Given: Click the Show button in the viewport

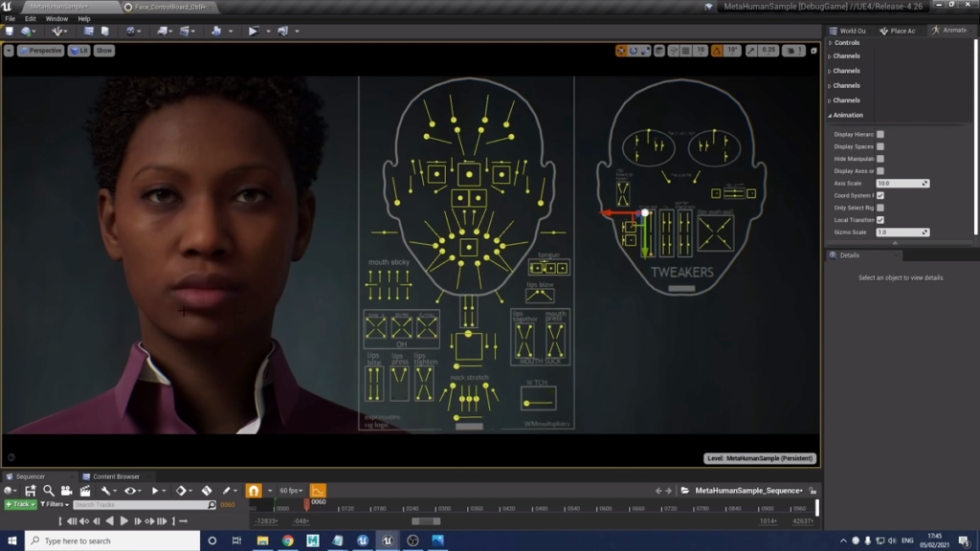Looking at the screenshot, I should 102,50.
